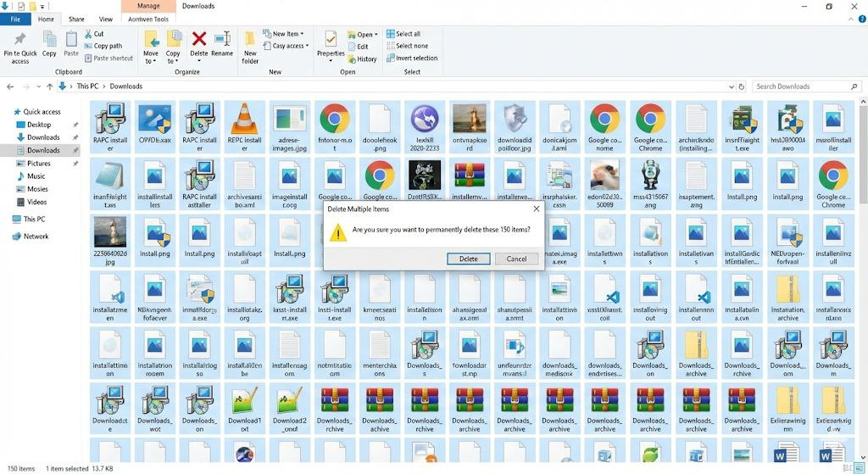The image size is (868, 474).
Task: Switch to large icons view button
Action: tap(860, 468)
